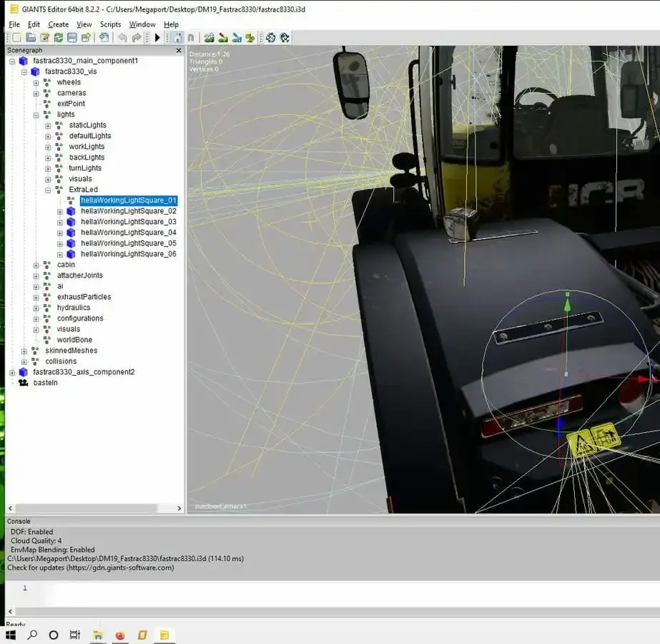The height and width of the screenshot is (644, 660).
Task: Close the Scenegraph panel
Action: click(179, 51)
